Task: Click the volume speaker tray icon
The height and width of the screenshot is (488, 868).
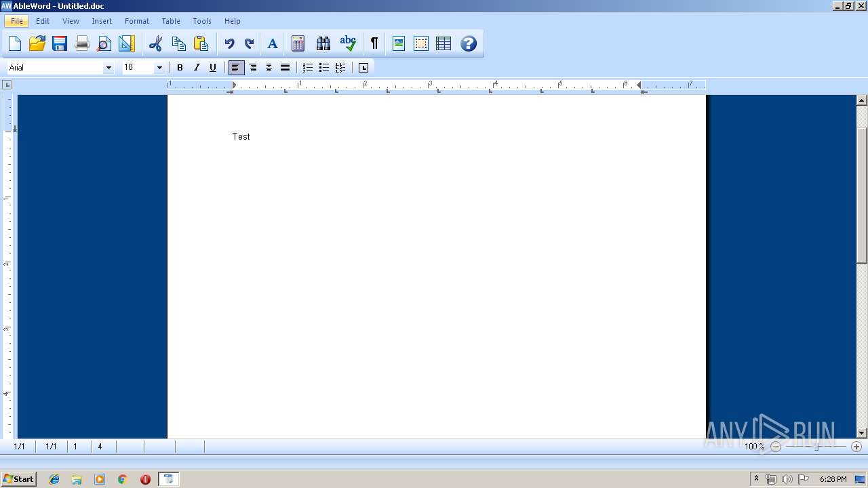Action: coord(787,479)
